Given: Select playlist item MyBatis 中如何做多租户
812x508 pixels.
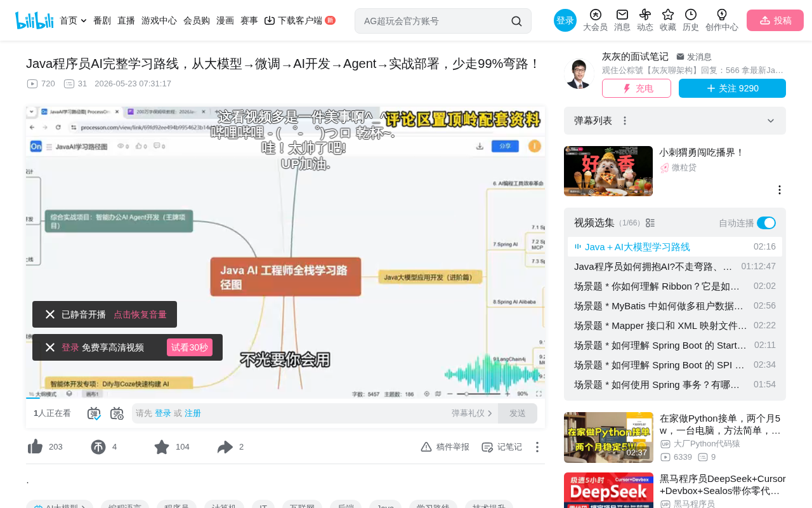Looking at the screenshot, I should [x=675, y=305].
